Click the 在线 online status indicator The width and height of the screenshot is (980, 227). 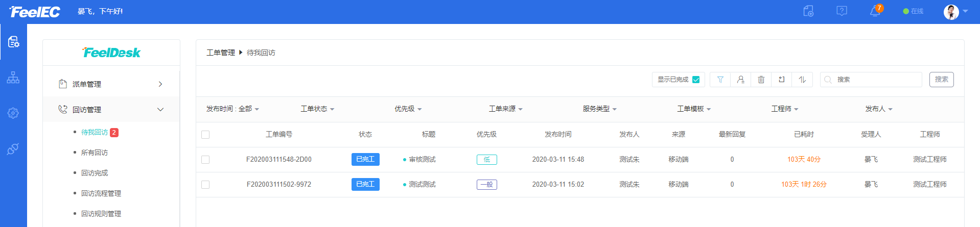tap(913, 11)
